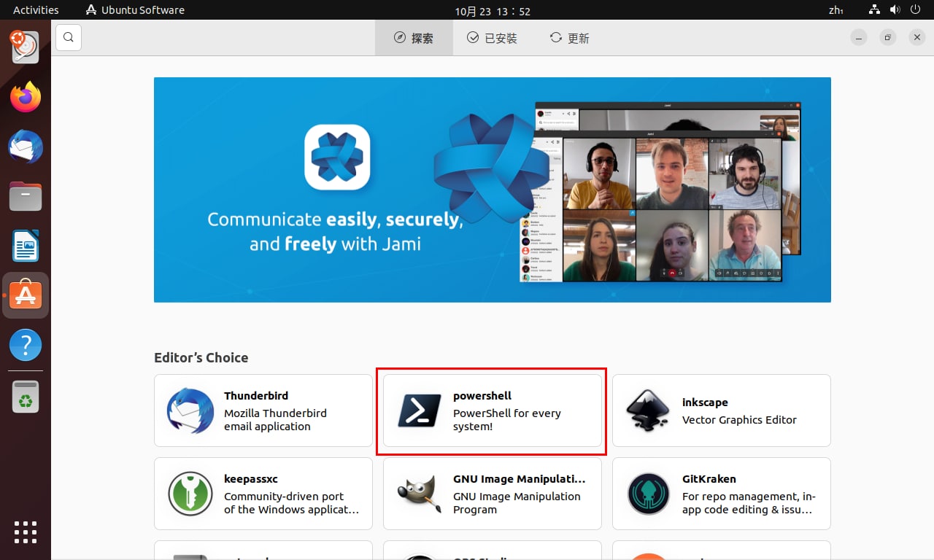Viewport: 934px width, 560px height.
Task: Switch to the 更新 tab
Action: tap(569, 38)
